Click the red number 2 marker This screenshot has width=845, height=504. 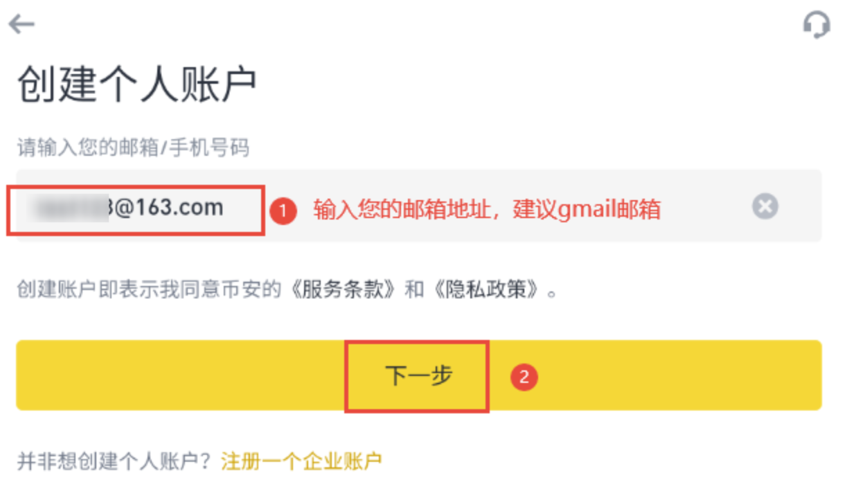click(524, 377)
